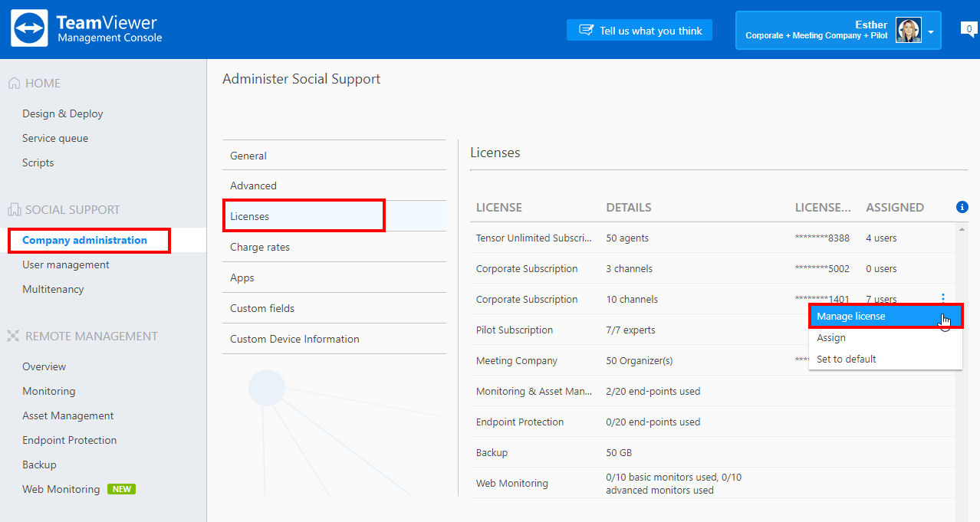980x522 pixels.
Task: Click the SOCIAL SUPPORT heading
Action: (73, 209)
